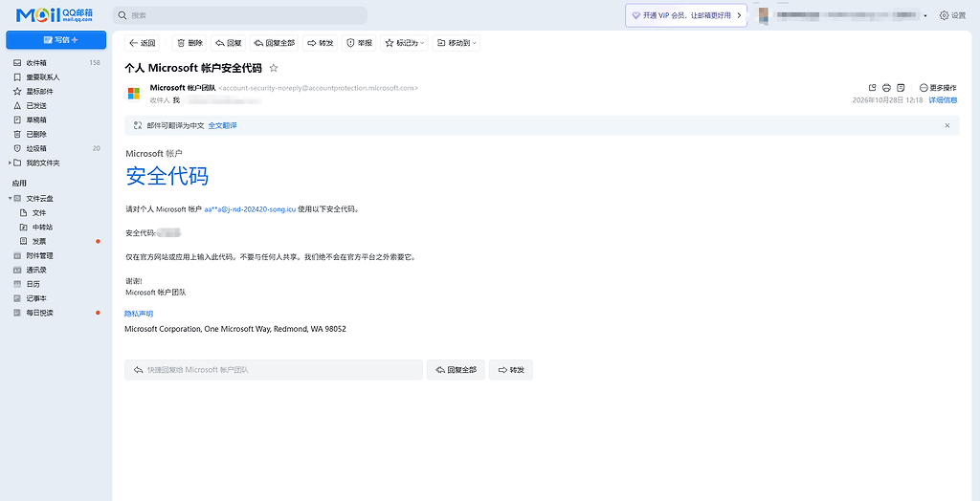Click 举报 report button
Viewport: 980px width, 501px height.
[360, 43]
